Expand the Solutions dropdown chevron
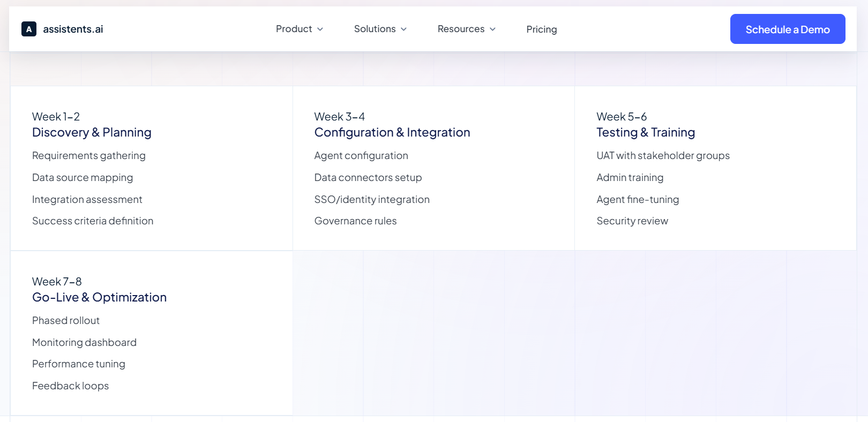This screenshot has height=422, width=868. pyautogui.click(x=404, y=29)
